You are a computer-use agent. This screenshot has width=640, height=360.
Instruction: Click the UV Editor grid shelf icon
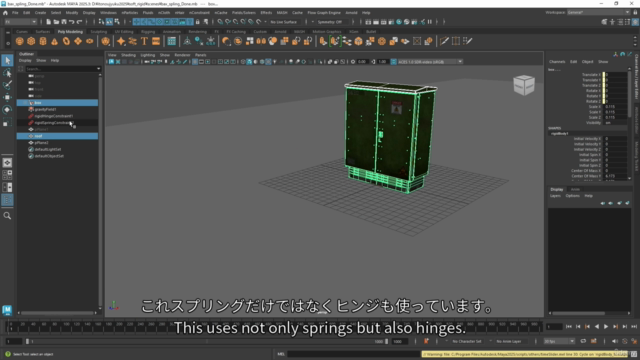(171, 41)
